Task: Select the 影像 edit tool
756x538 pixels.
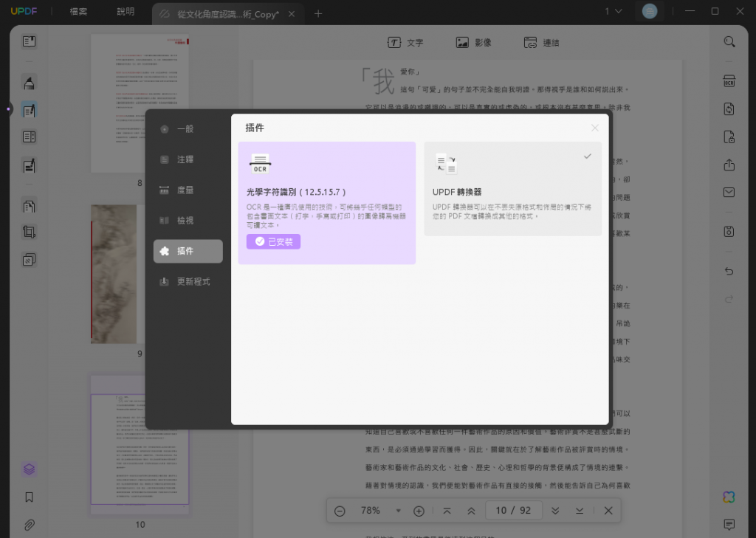Action: point(474,43)
